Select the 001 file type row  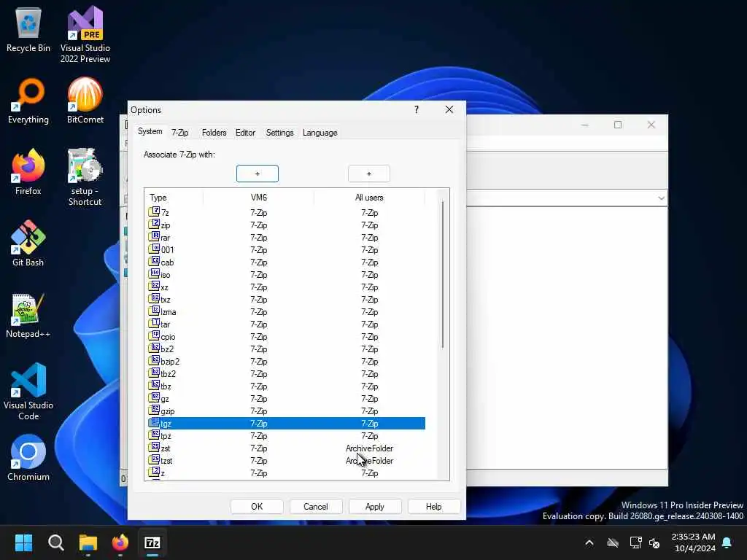(286, 249)
